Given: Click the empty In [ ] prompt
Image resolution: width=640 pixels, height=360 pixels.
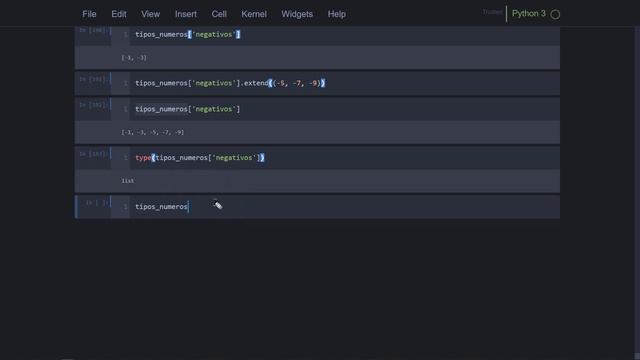Looking at the screenshot, I should click(x=97, y=202).
